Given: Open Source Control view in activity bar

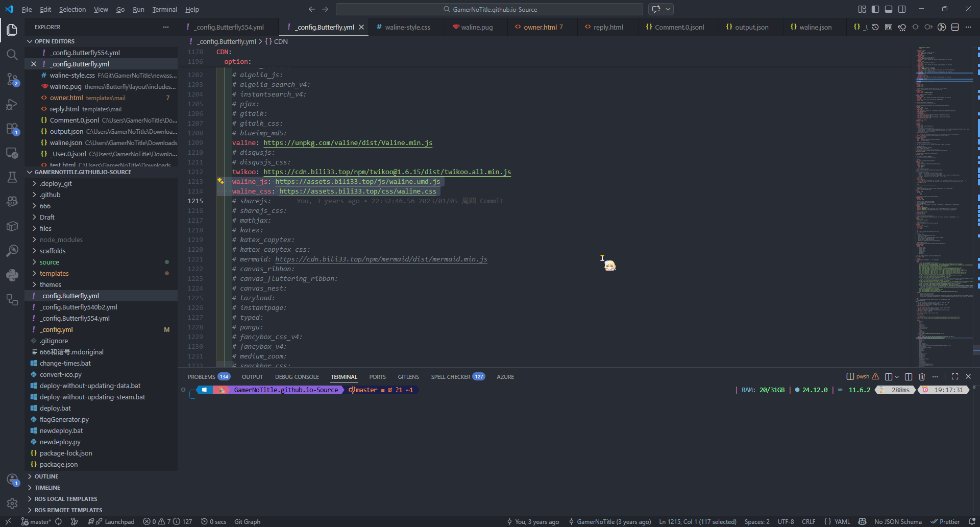Looking at the screenshot, I should (12, 79).
